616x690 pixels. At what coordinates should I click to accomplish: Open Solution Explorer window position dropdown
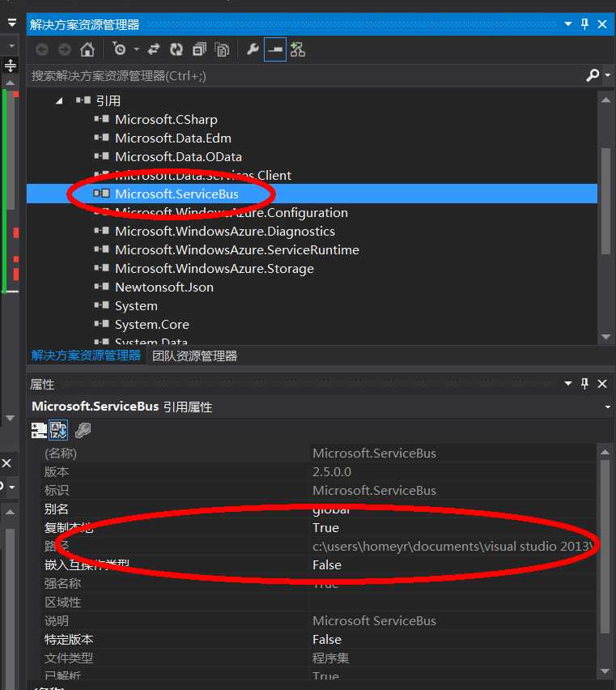click(568, 23)
